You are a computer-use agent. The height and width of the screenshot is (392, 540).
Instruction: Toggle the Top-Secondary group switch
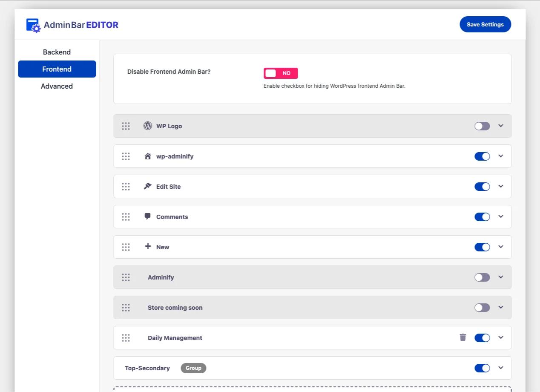[x=482, y=368]
